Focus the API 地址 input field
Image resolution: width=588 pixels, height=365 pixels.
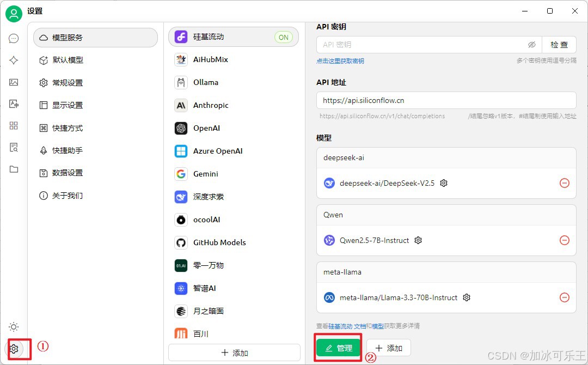(446, 100)
